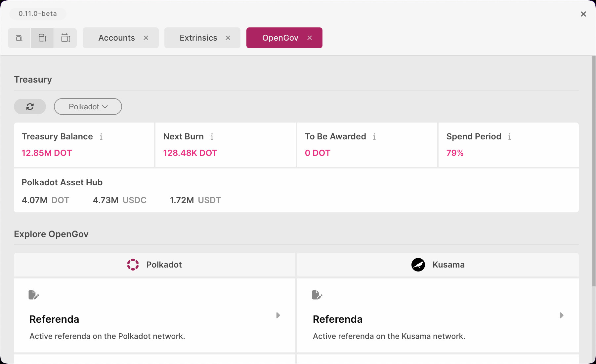Click the 128.48K DOT next burn value
Screen dimensions: 596x364
coord(190,153)
